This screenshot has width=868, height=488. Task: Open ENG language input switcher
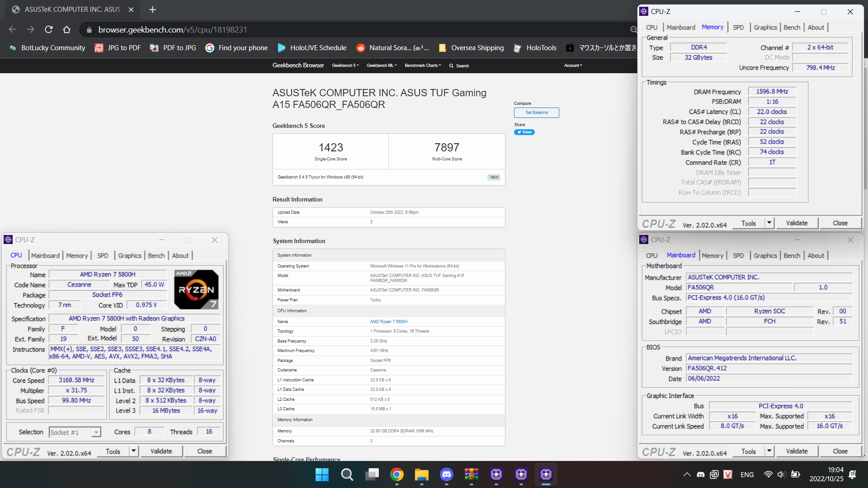click(x=747, y=474)
